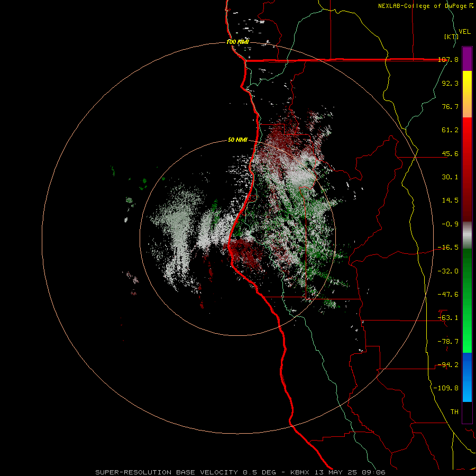Pick the purple top segment of color bar
The width and height of the screenshot is (476, 476).
point(467,59)
